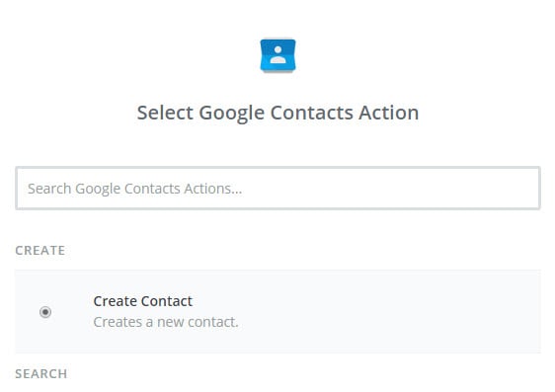The image size is (555, 392).
Task: Click the word 'Create' in Create Contact title
Action: click(115, 301)
